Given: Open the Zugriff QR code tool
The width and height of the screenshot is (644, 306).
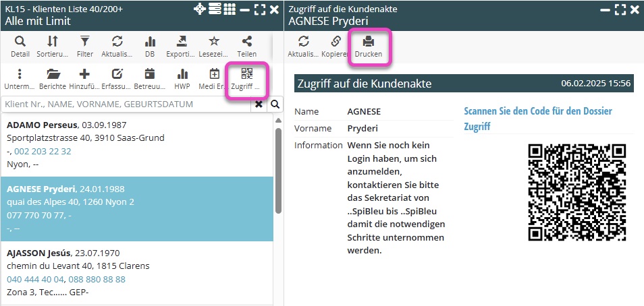Looking at the screenshot, I should point(246,79).
